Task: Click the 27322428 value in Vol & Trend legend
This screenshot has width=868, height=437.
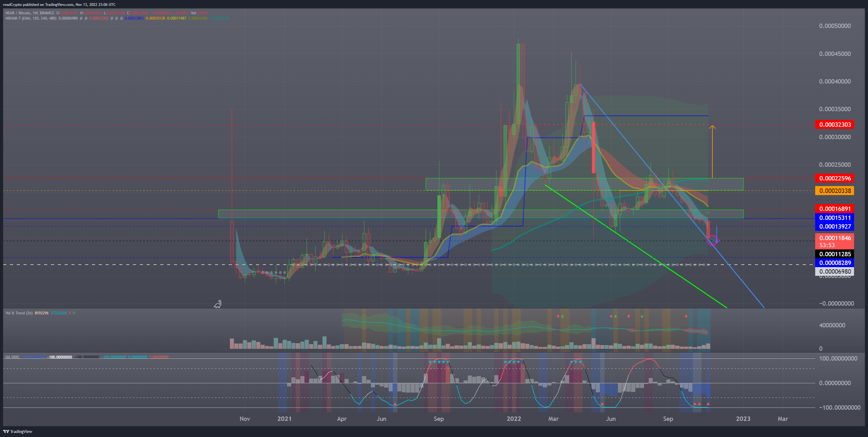Action: coord(59,313)
